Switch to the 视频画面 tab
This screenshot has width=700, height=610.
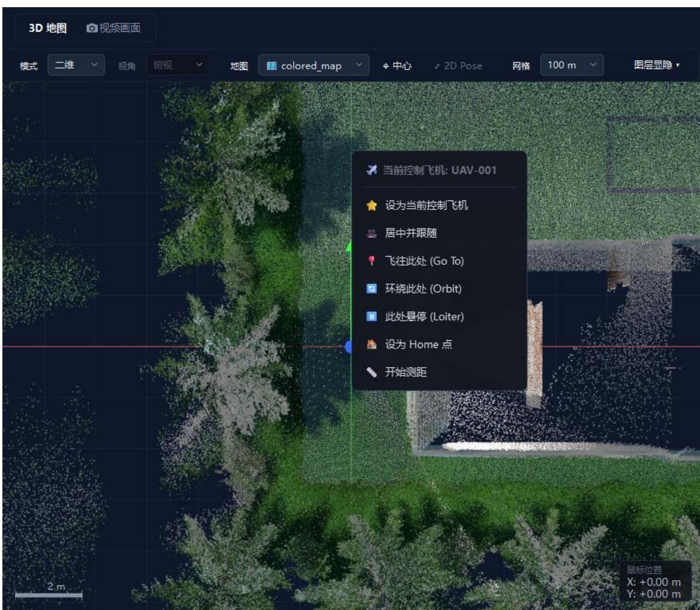tap(114, 28)
